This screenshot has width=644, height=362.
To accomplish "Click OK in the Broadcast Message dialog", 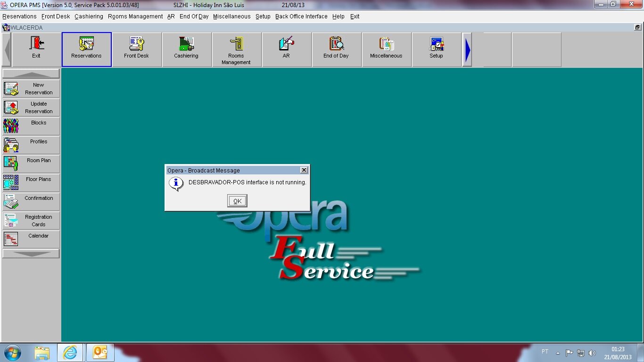I will click(x=237, y=201).
